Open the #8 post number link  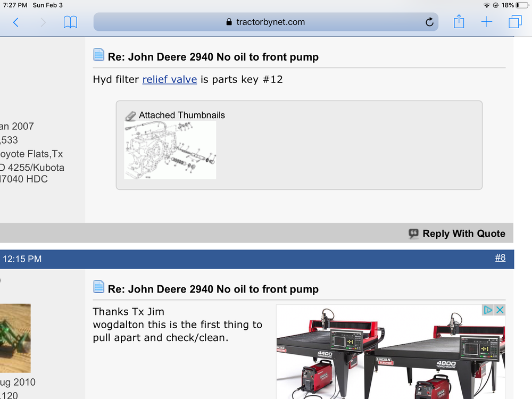pos(500,258)
